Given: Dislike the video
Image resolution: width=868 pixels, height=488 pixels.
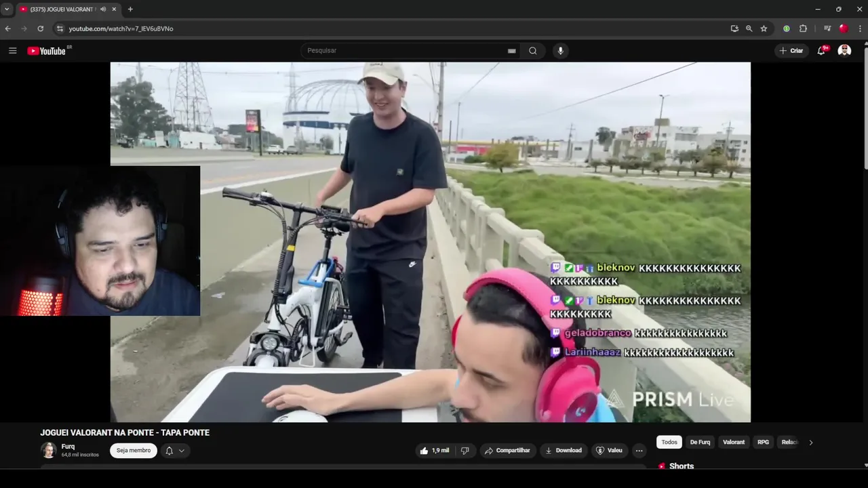Looking at the screenshot, I should pos(465,450).
